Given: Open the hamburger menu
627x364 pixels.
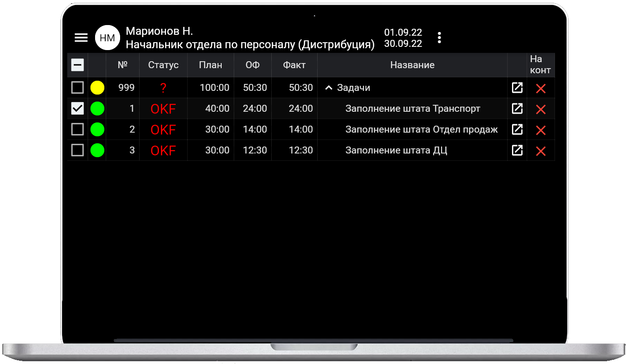Looking at the screenshot, I should (81, 38).
